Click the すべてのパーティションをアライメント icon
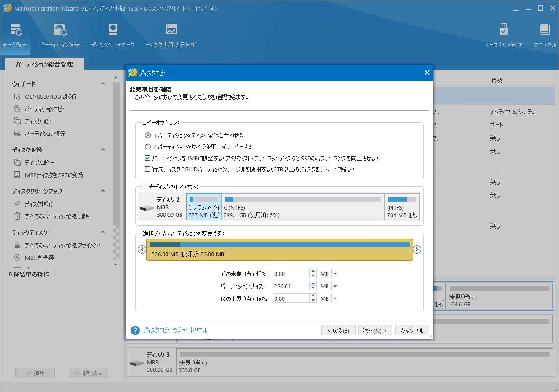This screenshot has width=559, height=392. click(17, 245)
